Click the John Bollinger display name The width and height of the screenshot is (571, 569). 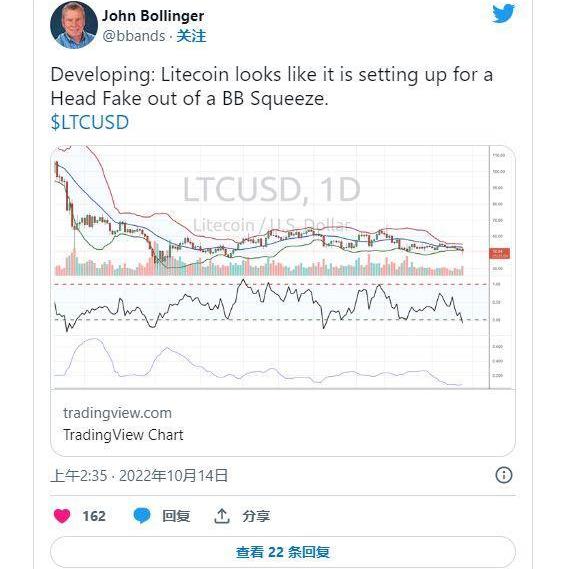tap(153, 16)
